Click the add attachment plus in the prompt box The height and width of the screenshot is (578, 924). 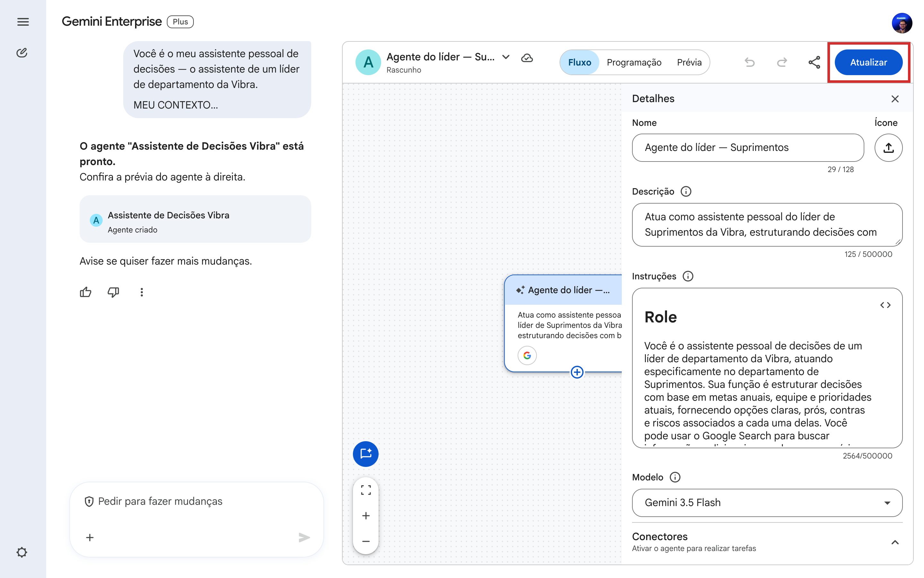pos(90,538)
